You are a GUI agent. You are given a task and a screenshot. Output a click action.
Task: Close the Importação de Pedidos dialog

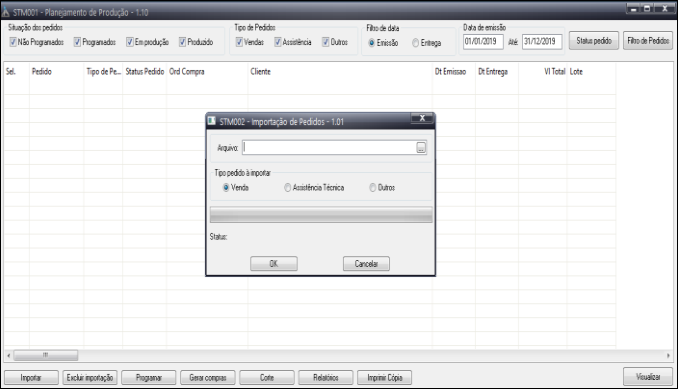422,118
